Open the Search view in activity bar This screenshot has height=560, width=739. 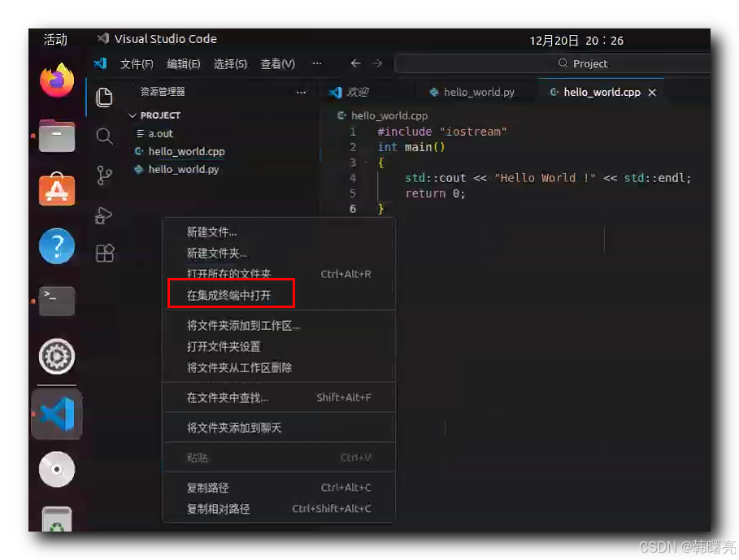(104, 136)
